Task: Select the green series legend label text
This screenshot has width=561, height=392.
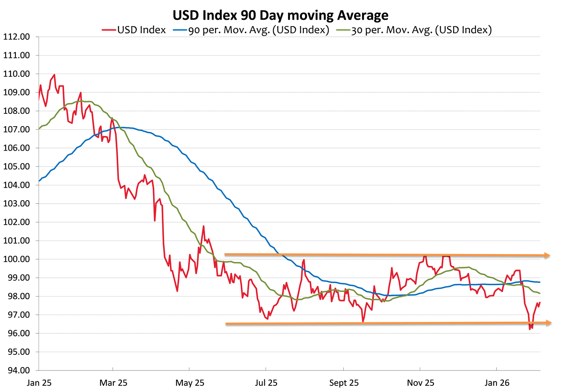Action: [421, 30]
